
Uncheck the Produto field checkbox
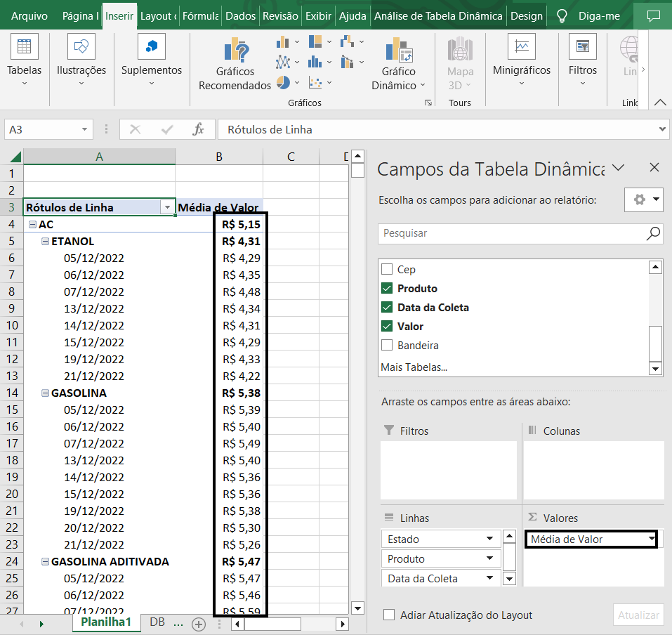click(387, 289)
